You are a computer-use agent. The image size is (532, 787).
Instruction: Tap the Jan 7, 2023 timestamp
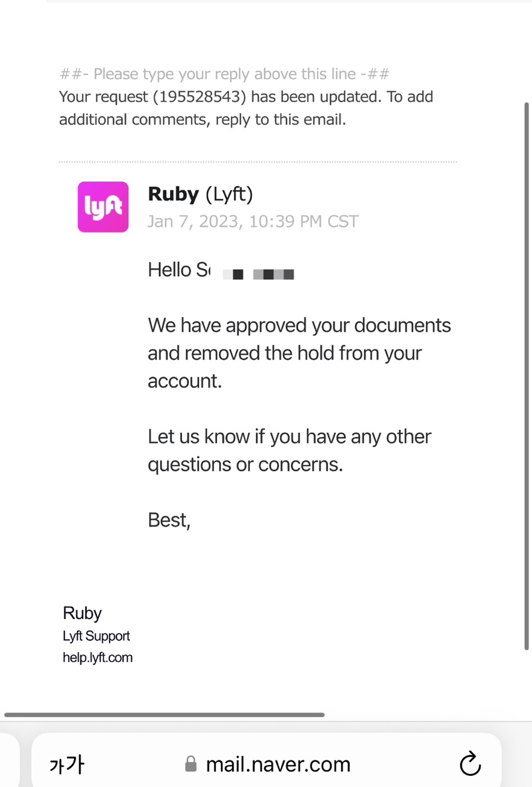pos(253,221)
